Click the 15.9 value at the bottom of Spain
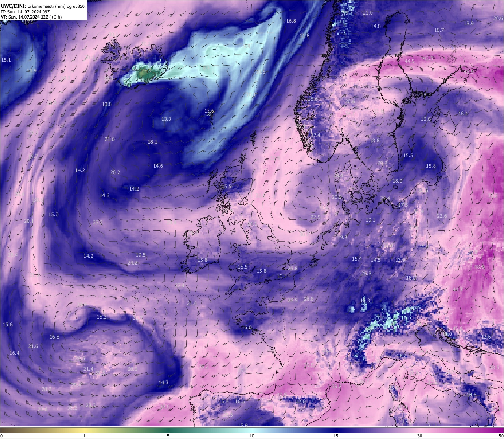504x439 pixels. pyautogui.click(x=243, y=425)
